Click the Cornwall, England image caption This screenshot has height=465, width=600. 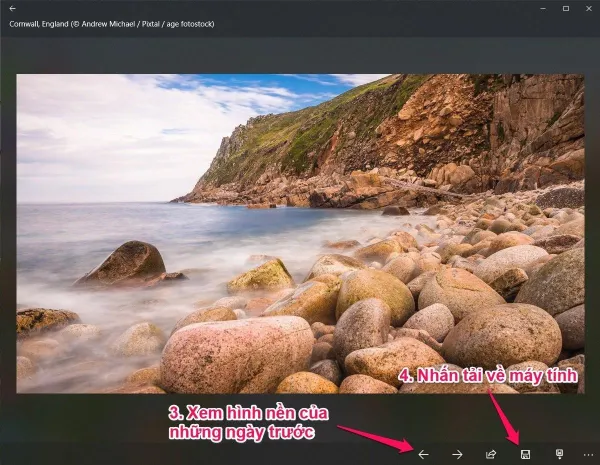112,24
